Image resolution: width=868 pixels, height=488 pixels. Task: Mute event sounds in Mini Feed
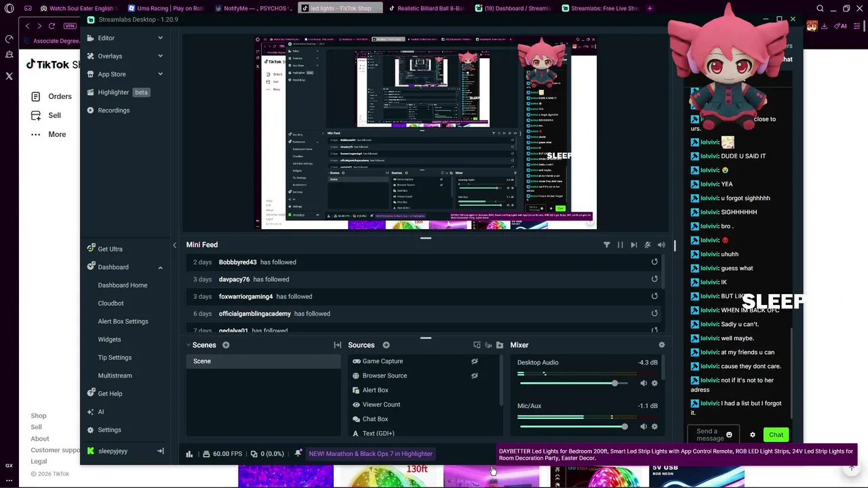tap(648, 245)
